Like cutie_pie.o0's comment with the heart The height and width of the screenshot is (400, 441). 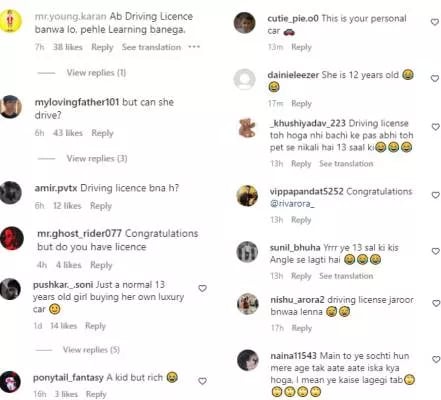coord(435,22)
